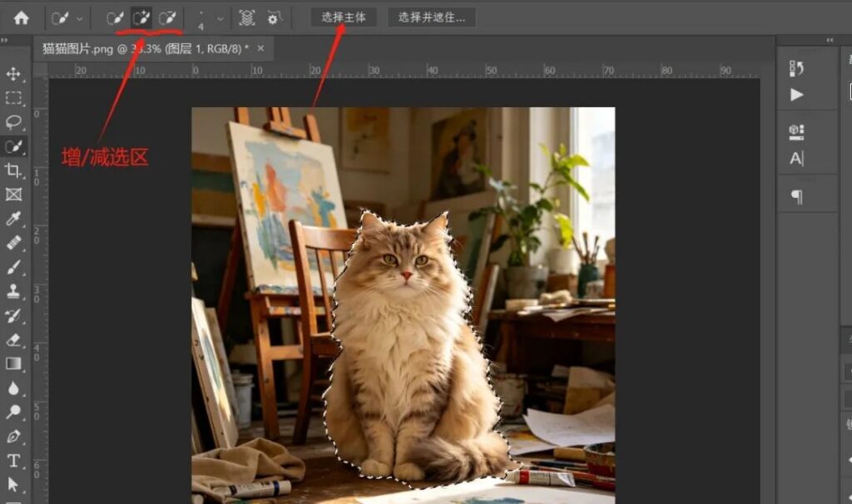
Task: Select the Frame tool
Action: 13,195
